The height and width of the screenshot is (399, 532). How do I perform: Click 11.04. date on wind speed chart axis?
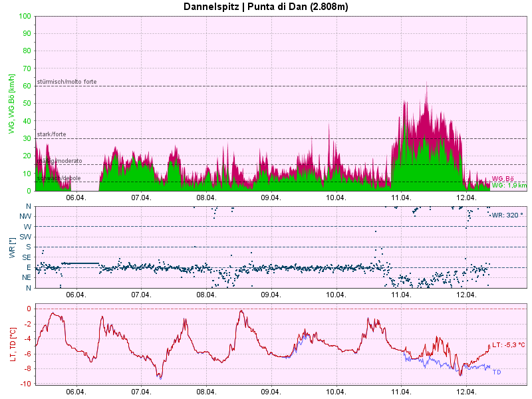[x=400, y=198]
